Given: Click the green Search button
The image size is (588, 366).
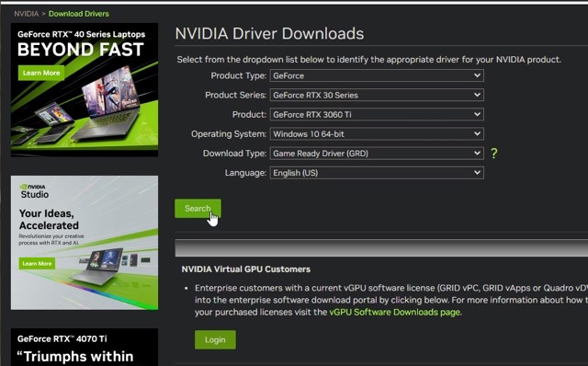Looking at the screenshot, I should [198, 209].
